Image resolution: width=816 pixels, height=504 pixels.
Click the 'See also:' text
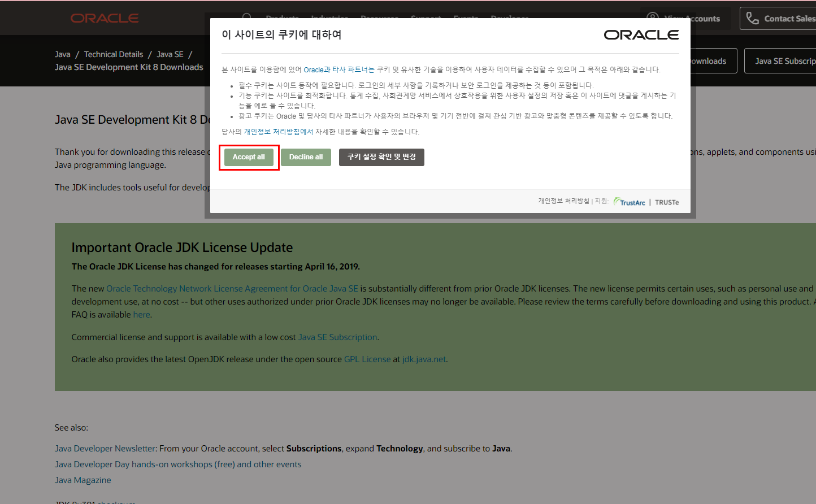(71, 428)
